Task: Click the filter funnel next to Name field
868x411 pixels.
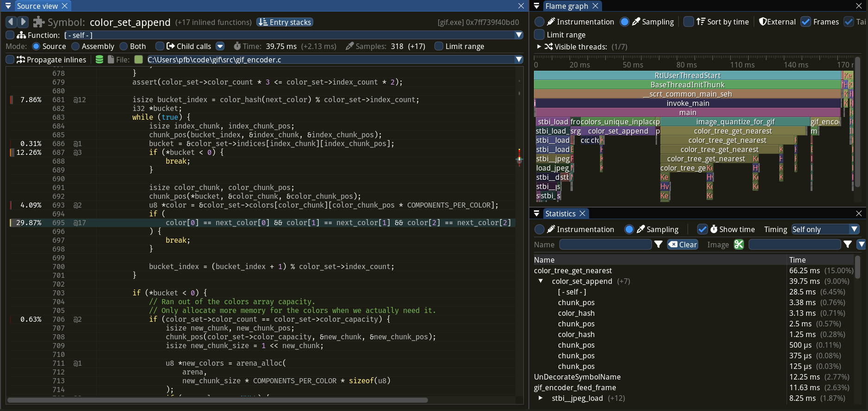Action: 658,245
